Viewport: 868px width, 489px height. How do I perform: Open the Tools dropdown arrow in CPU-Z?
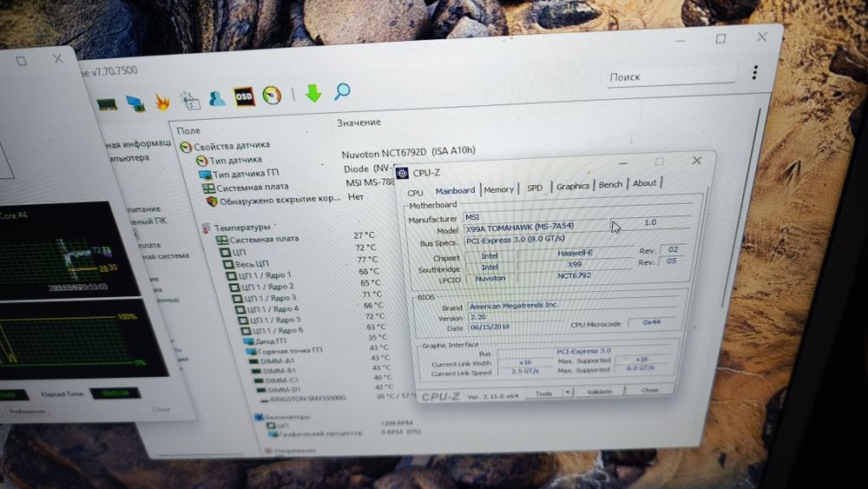tap(567, 392)
